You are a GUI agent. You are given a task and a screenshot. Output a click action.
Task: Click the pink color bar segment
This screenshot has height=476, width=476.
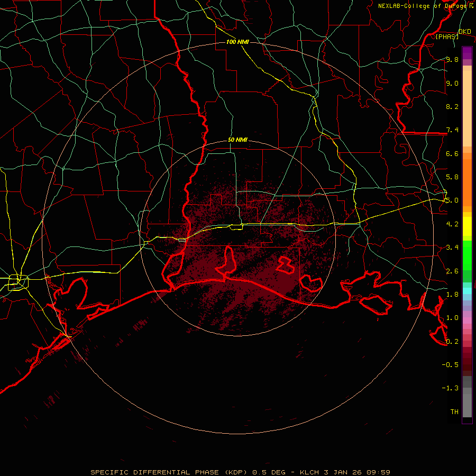[467, 321]
